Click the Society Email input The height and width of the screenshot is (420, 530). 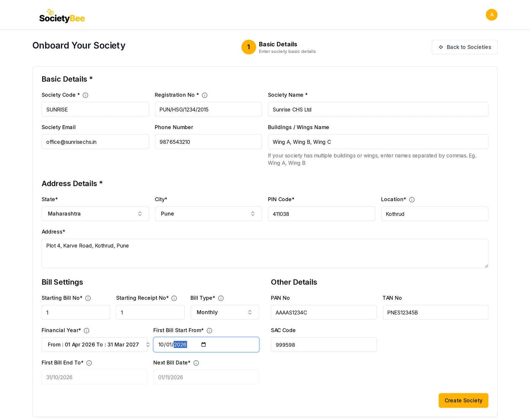95,142
